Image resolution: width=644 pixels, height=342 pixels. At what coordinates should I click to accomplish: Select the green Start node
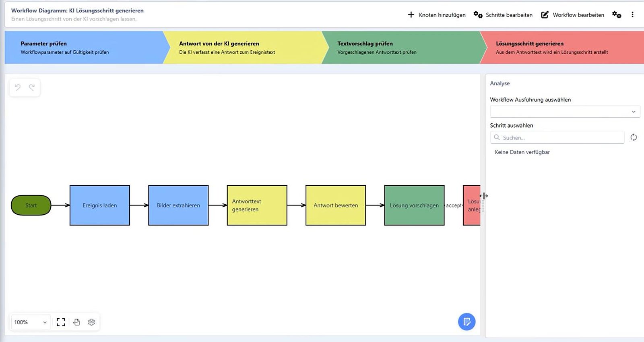pyautogui.click(x=31, y=205)
